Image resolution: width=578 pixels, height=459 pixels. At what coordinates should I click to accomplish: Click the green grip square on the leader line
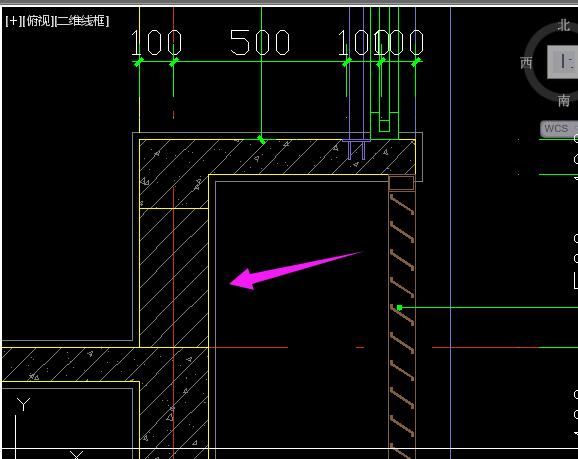tap(400, 307)
